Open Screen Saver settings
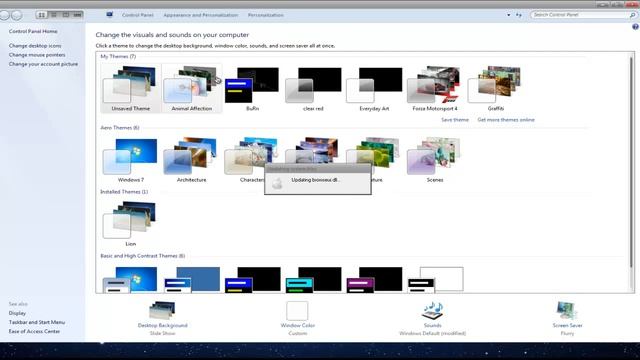The width and height of the screenshot is (640, 360). (x=567, y=318)
